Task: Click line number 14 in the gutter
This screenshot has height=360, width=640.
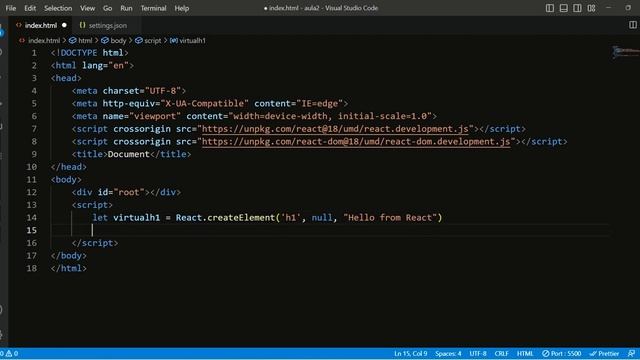Action: [32, 218]
